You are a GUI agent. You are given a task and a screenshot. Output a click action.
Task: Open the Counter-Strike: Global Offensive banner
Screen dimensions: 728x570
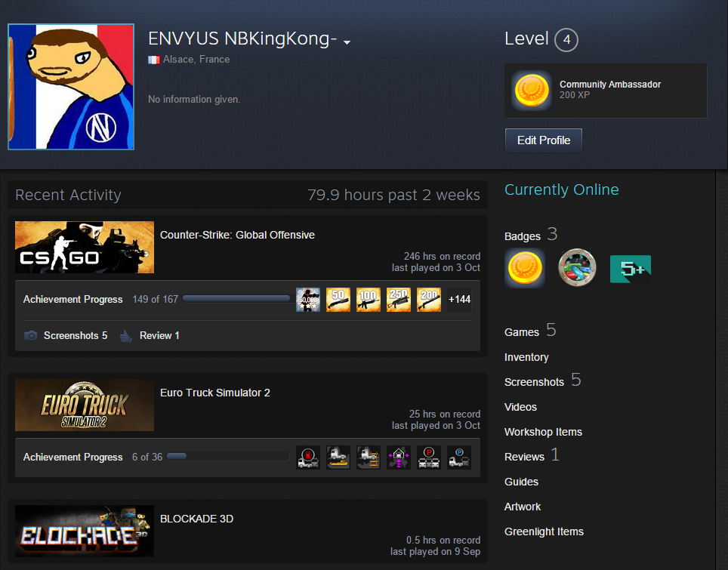(85, 247)
